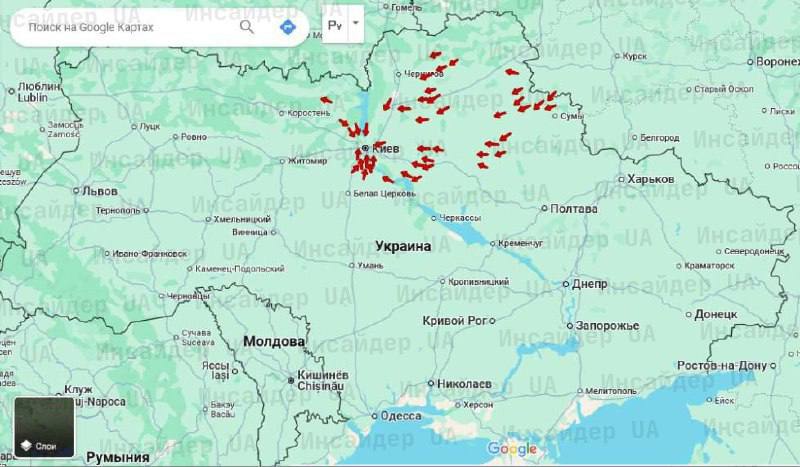Image resolution: width=800 pixels, height=467 pixels.
Task: Select the Poltava city marker
Action: (x=544, y=209)
